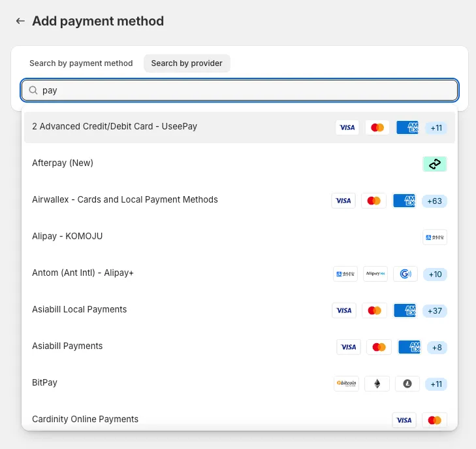The height and width of the screenshot is (449, 476).
Task: Click the +8 badge
Action: [437, 348]
